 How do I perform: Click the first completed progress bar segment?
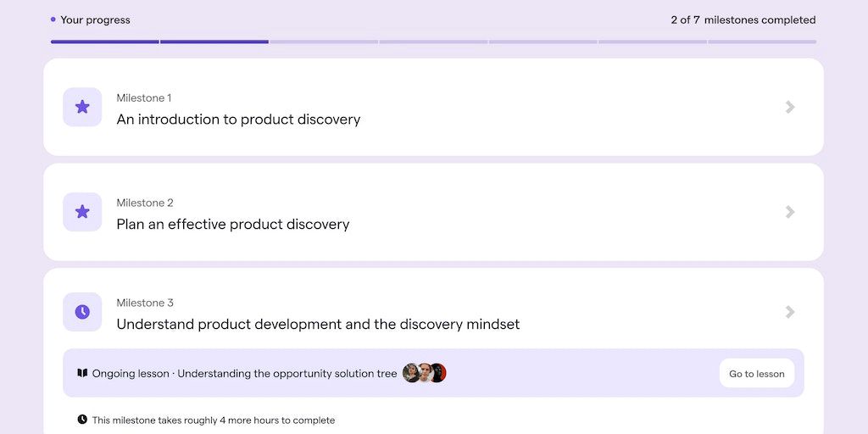click(x=104, y=42)
